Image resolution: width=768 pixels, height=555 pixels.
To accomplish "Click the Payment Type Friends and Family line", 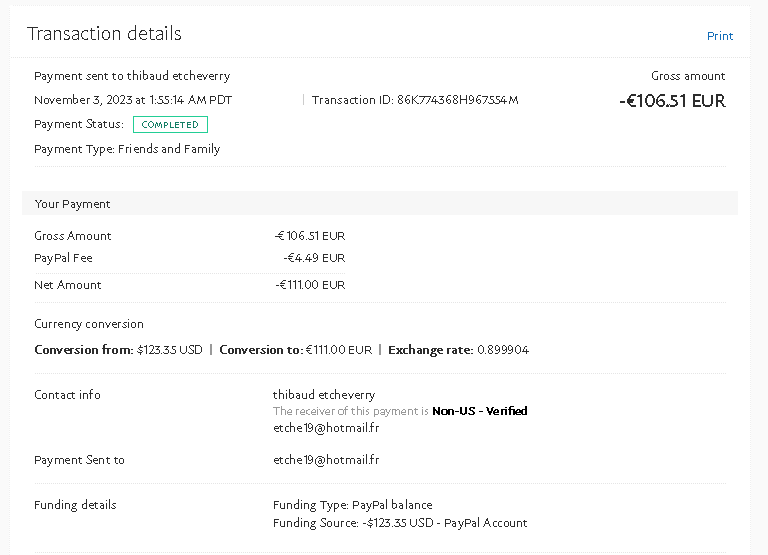I will [x=127, y=149].
